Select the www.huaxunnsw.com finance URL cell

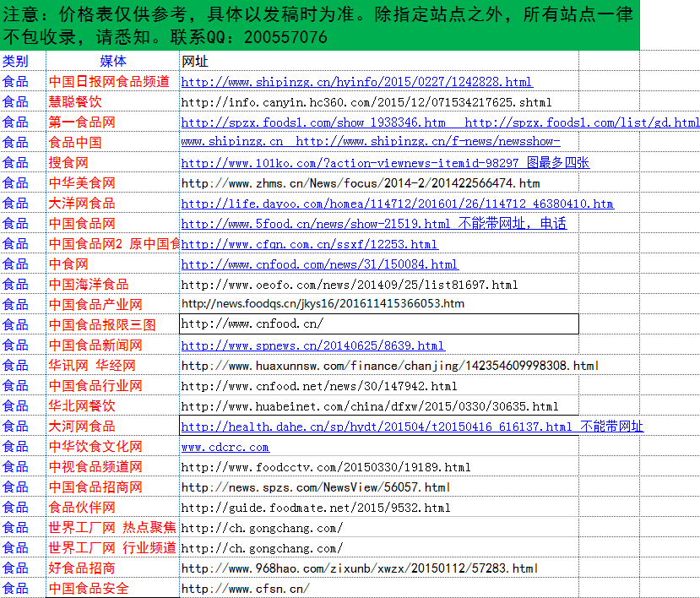pyautogui.click(x=379, y=366)
